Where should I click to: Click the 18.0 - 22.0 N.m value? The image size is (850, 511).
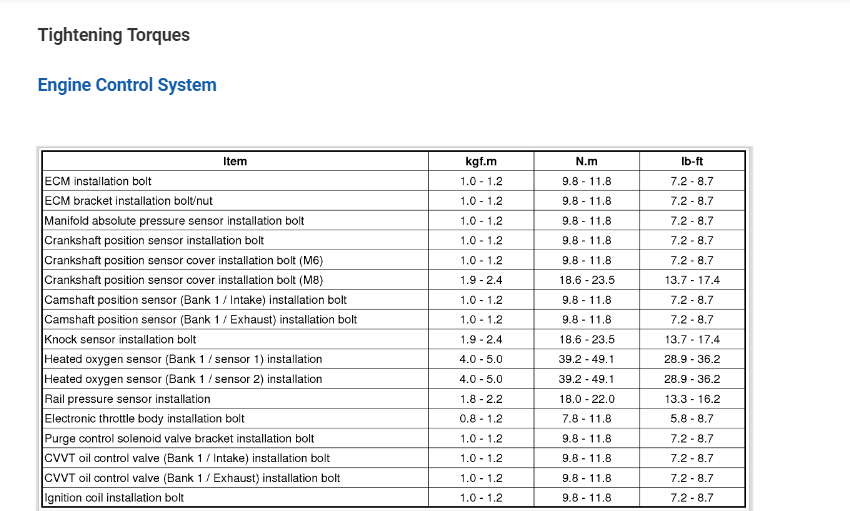586,399
